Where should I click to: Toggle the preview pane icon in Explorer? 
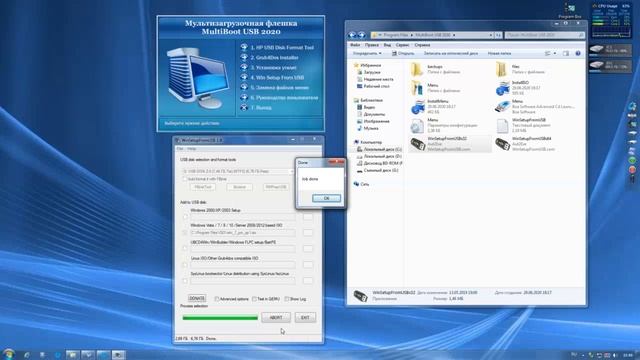[566, 53]
